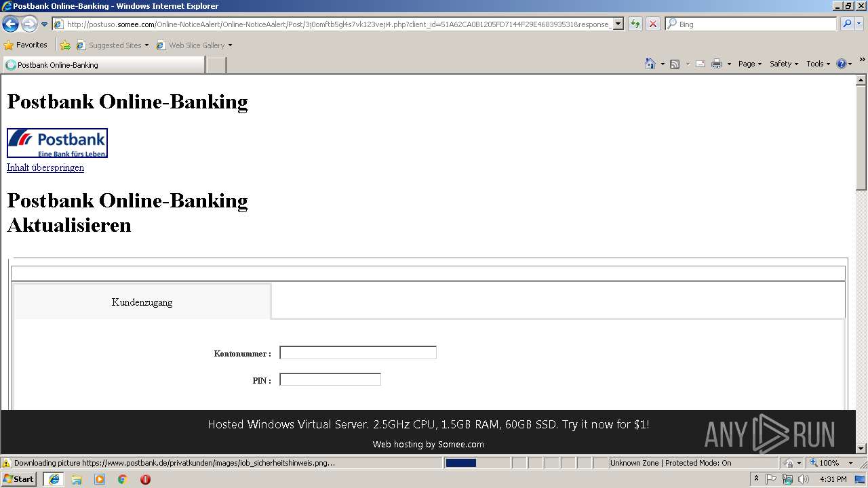Click the URL address bar
This screenshot has height=488, width=868.
click(332, 24)
